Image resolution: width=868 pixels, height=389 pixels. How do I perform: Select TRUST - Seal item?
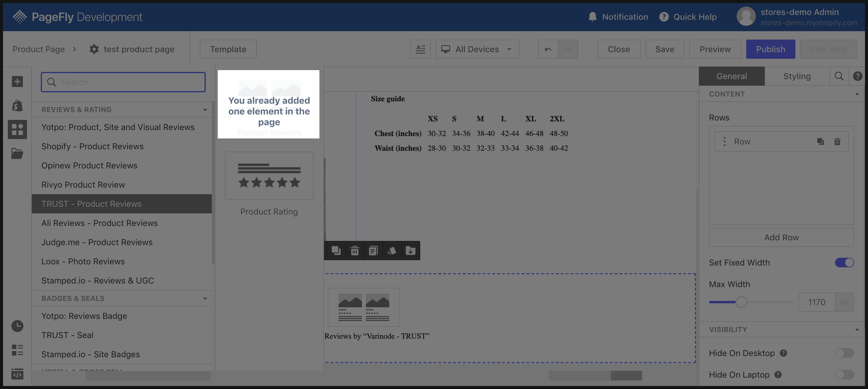[x=122, y=335]
